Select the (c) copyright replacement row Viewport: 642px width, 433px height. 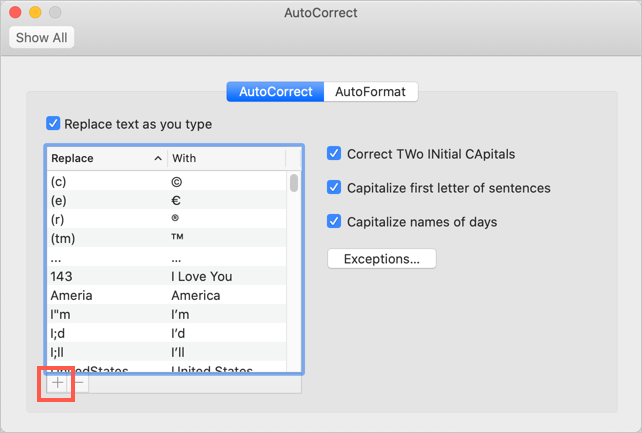(x=165, y=183)
